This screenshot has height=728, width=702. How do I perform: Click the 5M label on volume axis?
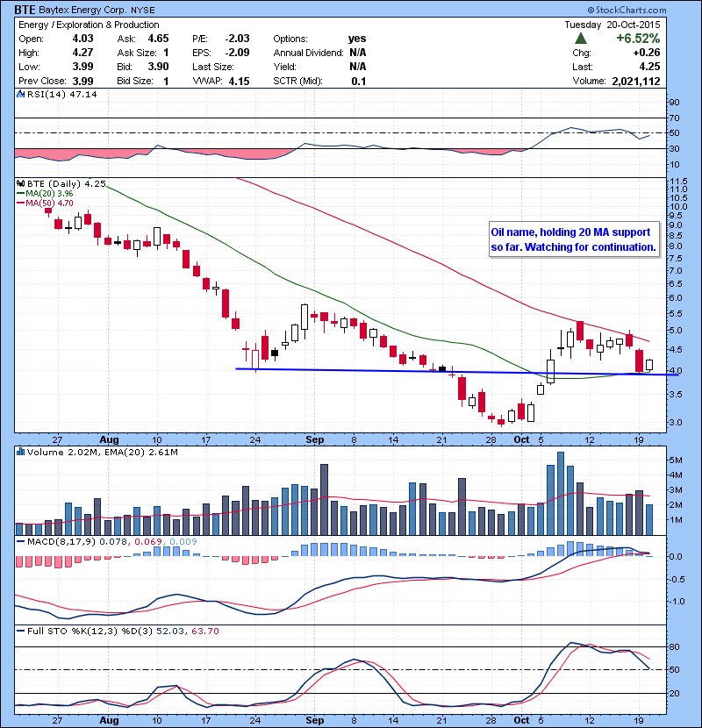click(x=675, y=460)
